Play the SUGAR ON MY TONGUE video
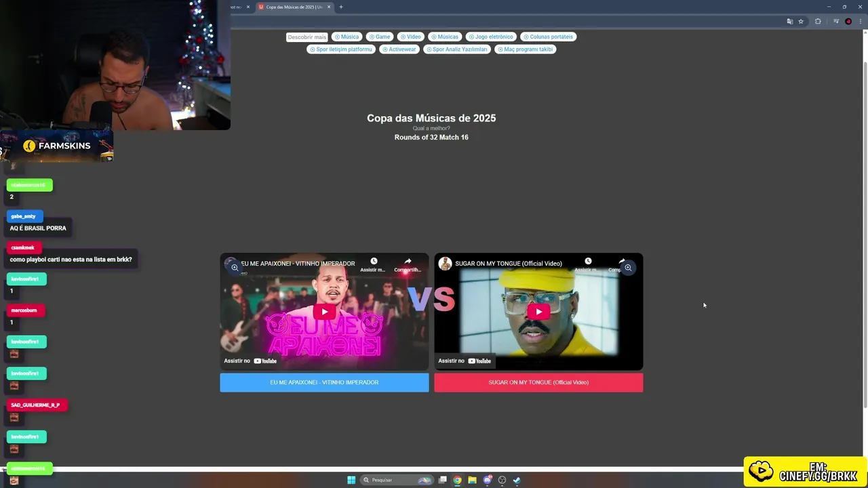The image size is (868, 488). click(x=538, y=312)
